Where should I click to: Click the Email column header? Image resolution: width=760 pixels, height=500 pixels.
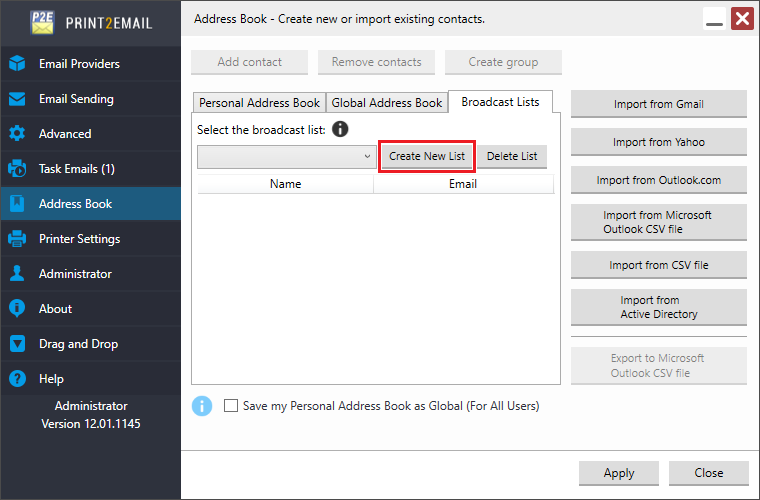(463, 184)
